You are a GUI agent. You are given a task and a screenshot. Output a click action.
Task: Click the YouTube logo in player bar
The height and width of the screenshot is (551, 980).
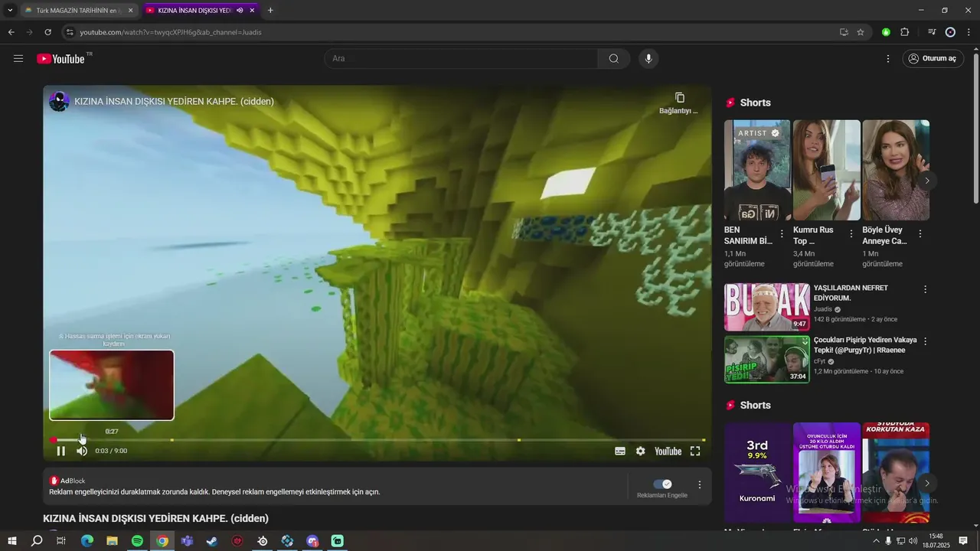click(668, 451)
